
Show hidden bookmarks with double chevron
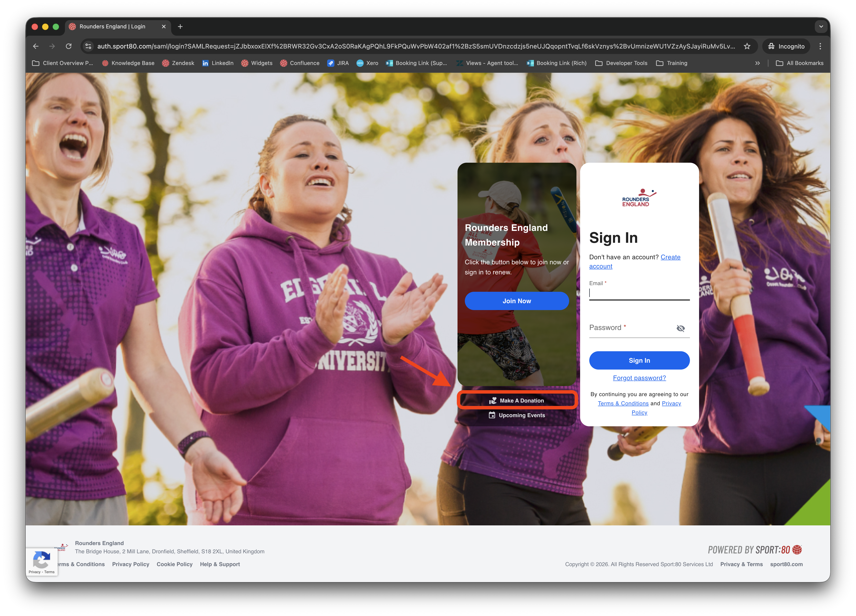point(757,63)
